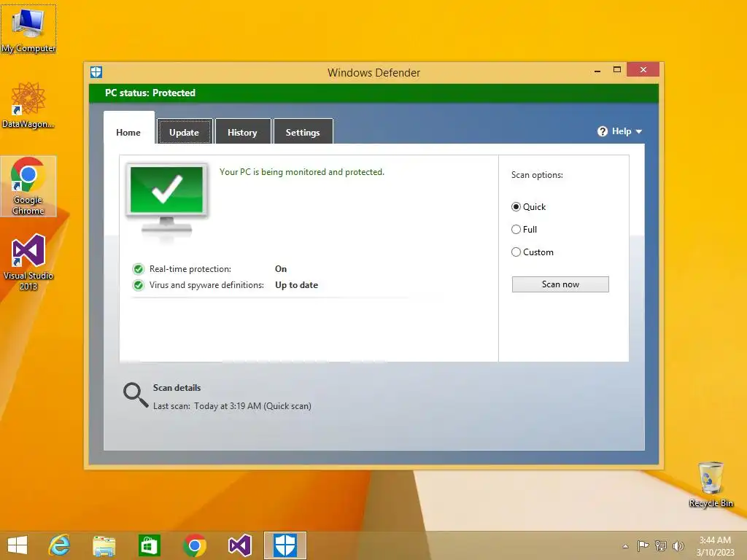Click the network tray icon

(x=661, y=545)
